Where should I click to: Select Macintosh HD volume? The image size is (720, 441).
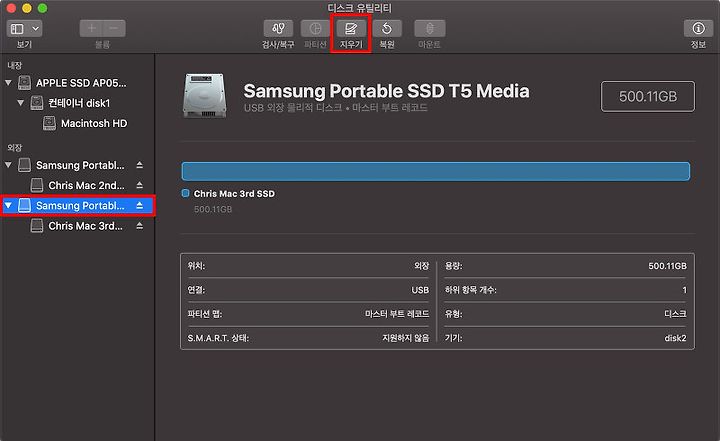pos(94,123)
